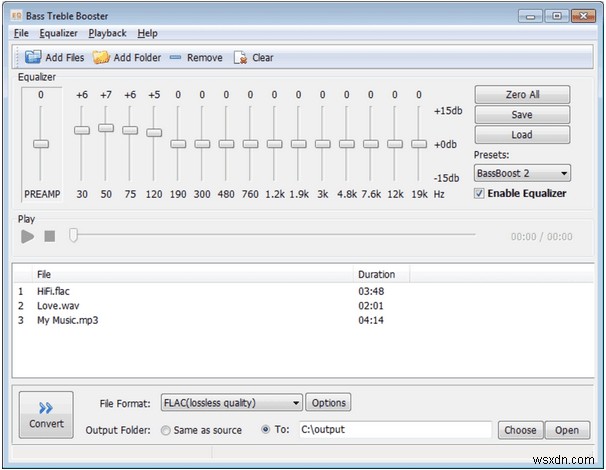Click the 300 Hz band slider handle

[202, 144]
